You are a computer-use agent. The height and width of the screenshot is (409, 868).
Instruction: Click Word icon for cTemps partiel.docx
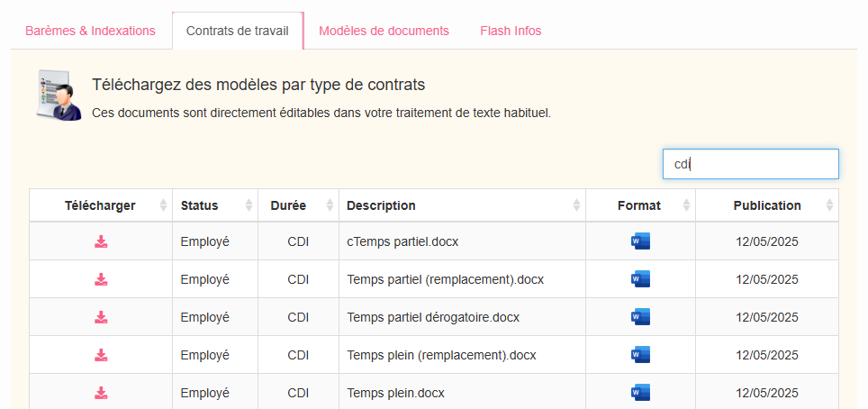pos(640,241)
